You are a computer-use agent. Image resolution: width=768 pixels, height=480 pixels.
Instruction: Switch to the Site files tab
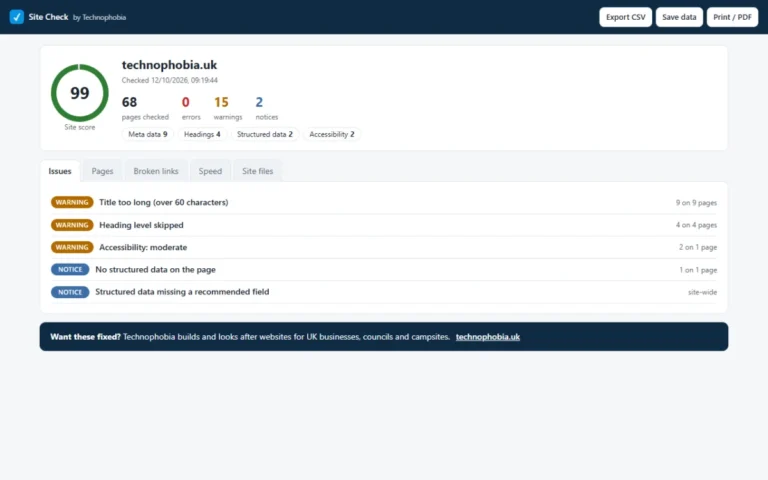[x=258, y=171]
